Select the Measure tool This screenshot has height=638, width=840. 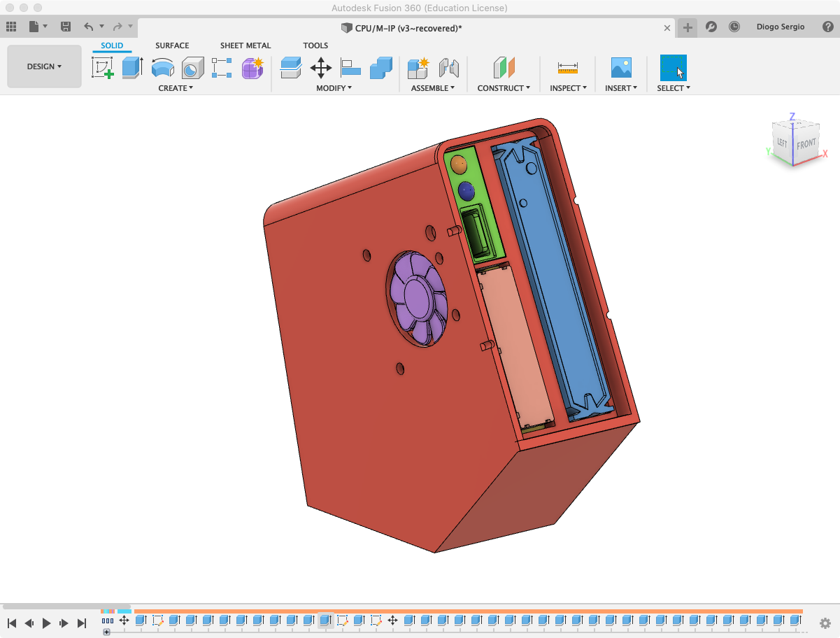(568, 68)
